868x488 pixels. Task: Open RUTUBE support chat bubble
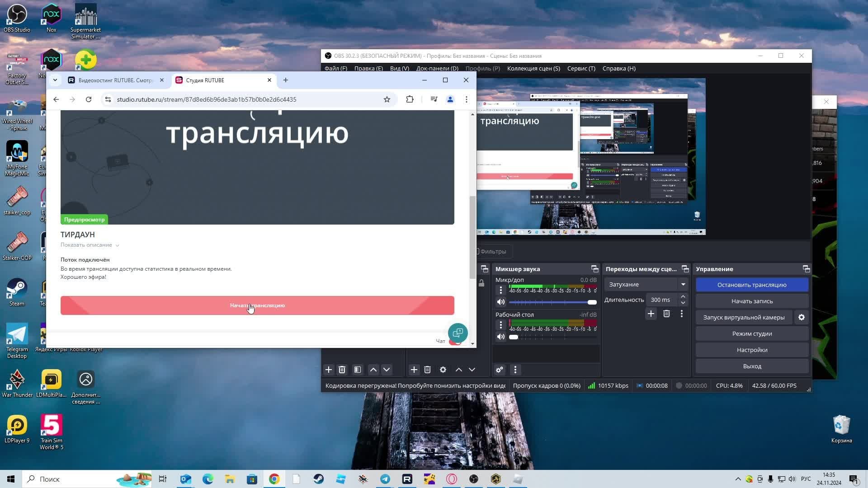[x=458, y=333]
